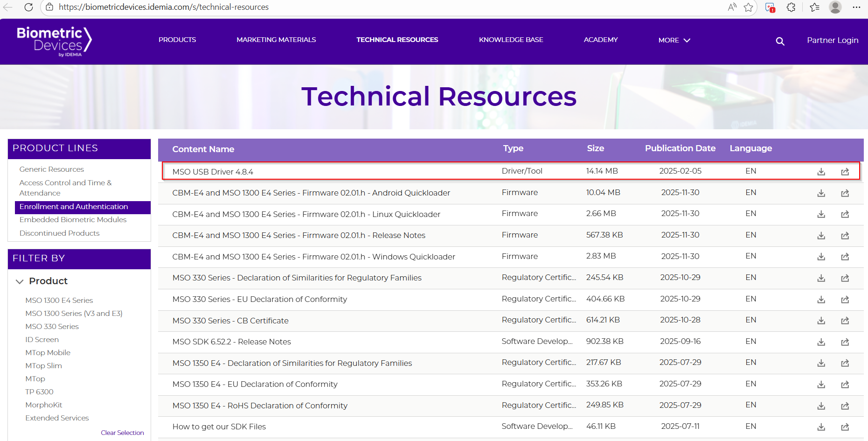Filter by MorphoKit product
This screenshot has height=441, width=868.
pos(44,405)
